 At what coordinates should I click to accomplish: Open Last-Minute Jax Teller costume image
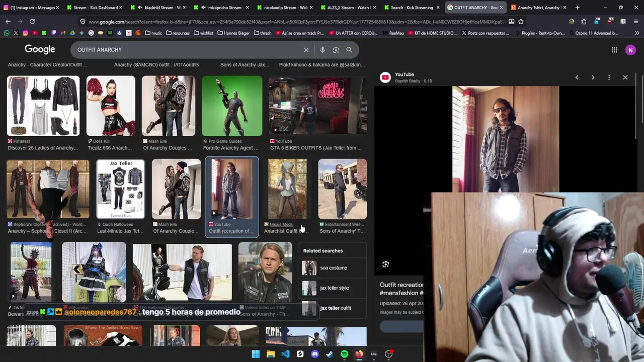click(120, 189)
